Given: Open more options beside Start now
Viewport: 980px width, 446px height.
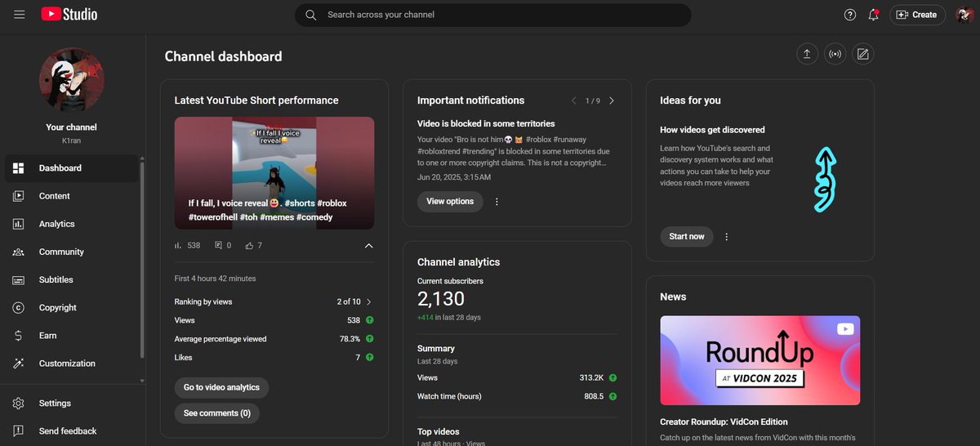Looking at the screenshot, I should (x=726, y=237).
